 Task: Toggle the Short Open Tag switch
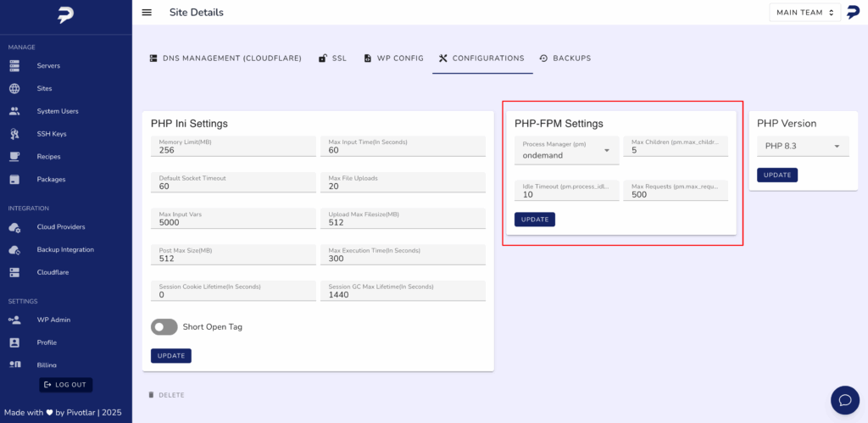164,327
